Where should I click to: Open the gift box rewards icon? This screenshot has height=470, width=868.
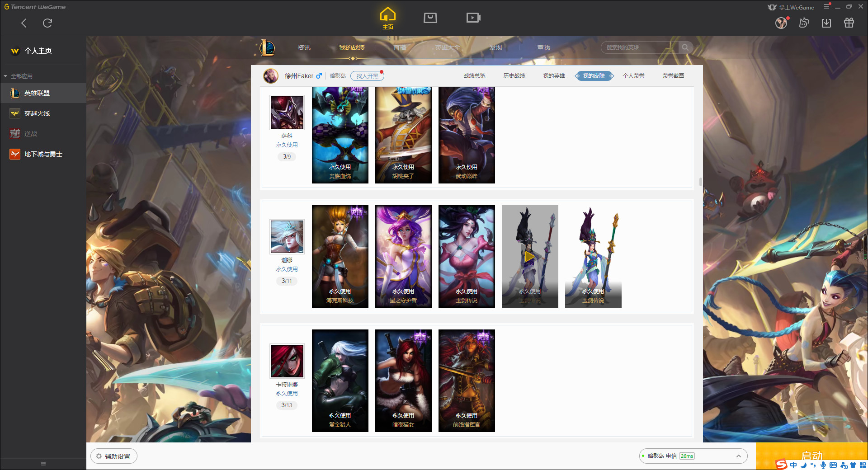[849, 23]
